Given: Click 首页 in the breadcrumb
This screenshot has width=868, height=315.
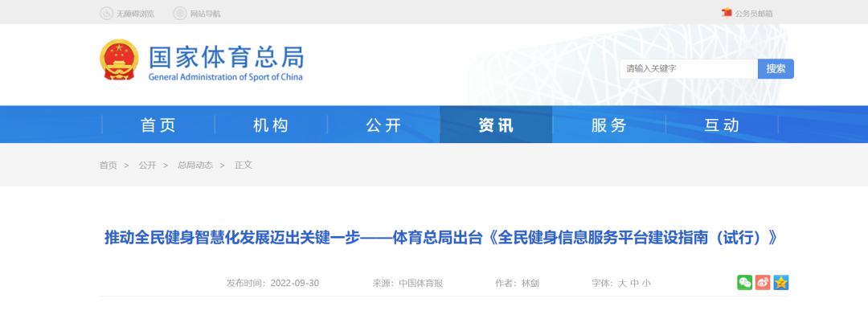Looking at the screenshot, I should (x=108, y=165).
